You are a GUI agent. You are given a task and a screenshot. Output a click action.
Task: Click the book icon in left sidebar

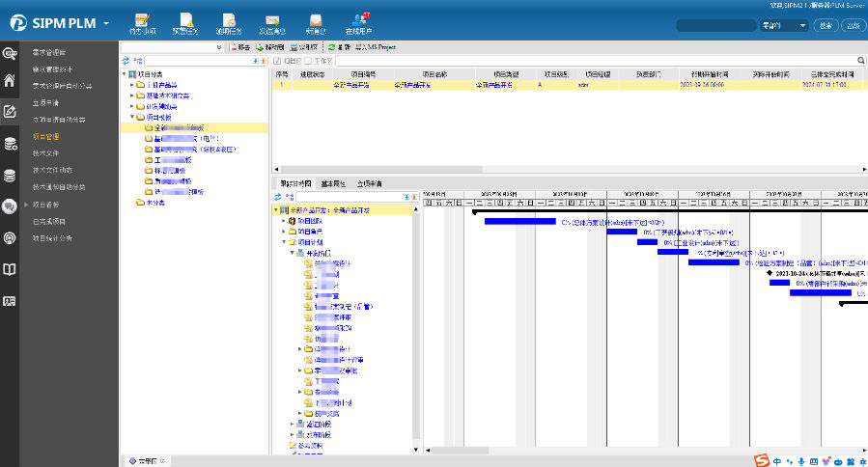coord(10,270)
